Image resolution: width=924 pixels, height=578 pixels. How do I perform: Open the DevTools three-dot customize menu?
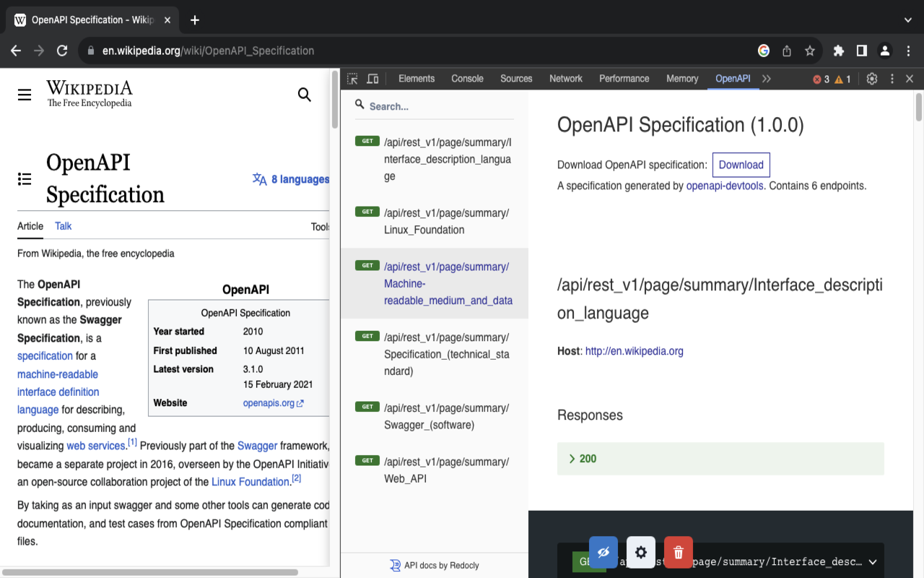coord(892,79)
